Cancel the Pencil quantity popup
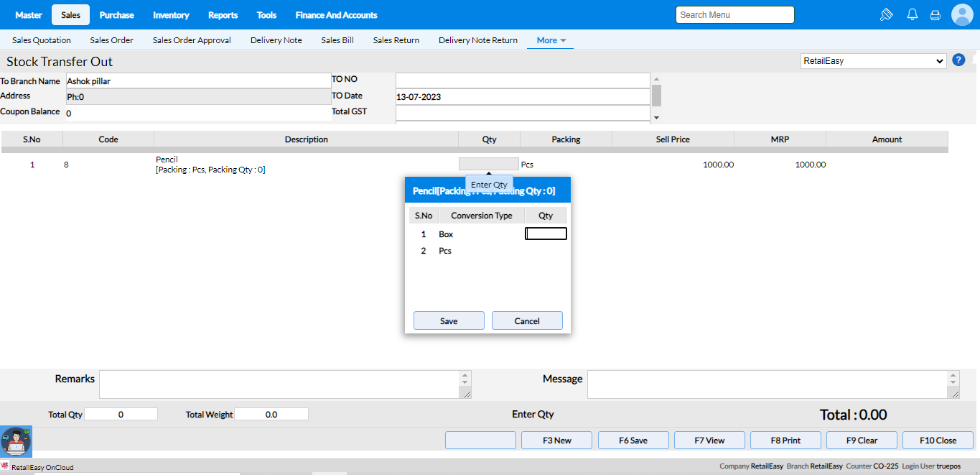The image size is (980, 475). coord(527,320)
